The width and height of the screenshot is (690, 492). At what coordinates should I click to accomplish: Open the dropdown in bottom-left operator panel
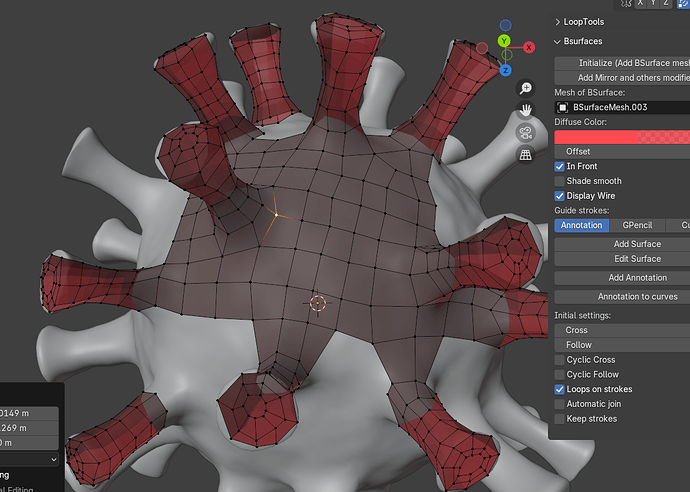tap(29, 459)
